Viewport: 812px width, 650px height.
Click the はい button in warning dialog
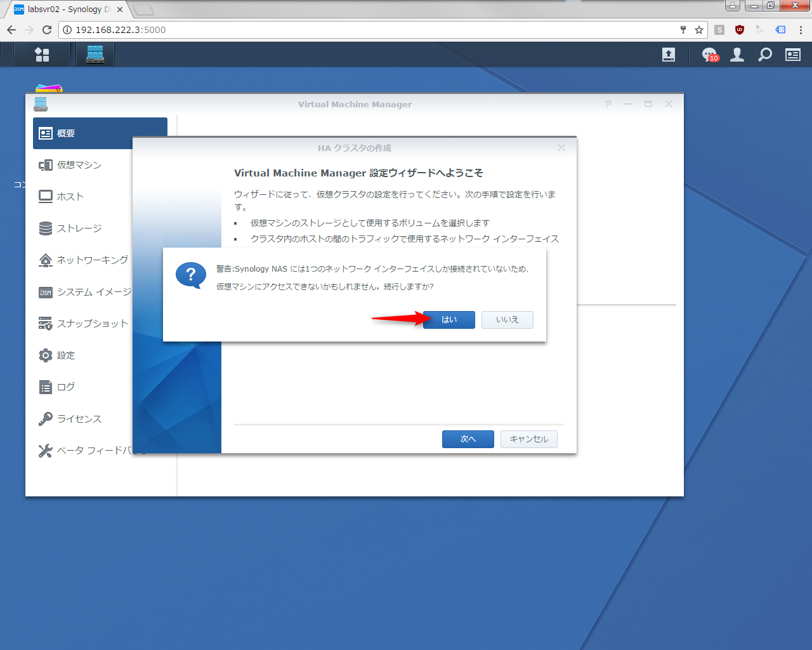click(x=449, y=320)
